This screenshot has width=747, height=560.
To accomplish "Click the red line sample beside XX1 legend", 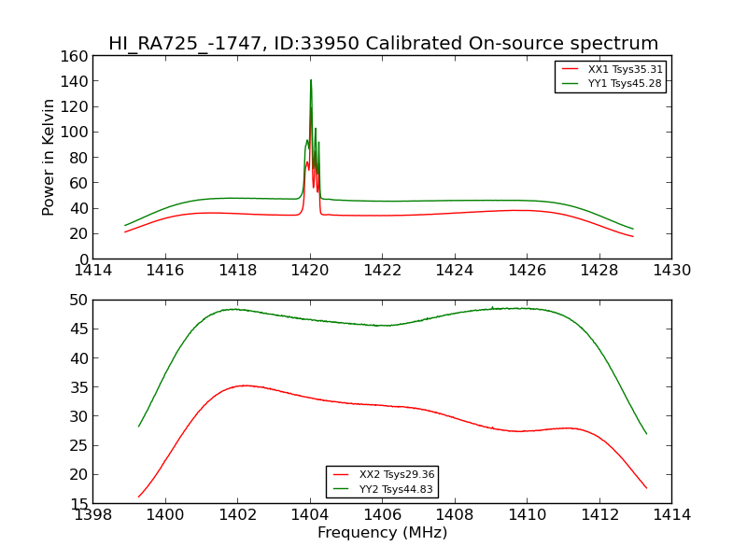I will (570, 69).
